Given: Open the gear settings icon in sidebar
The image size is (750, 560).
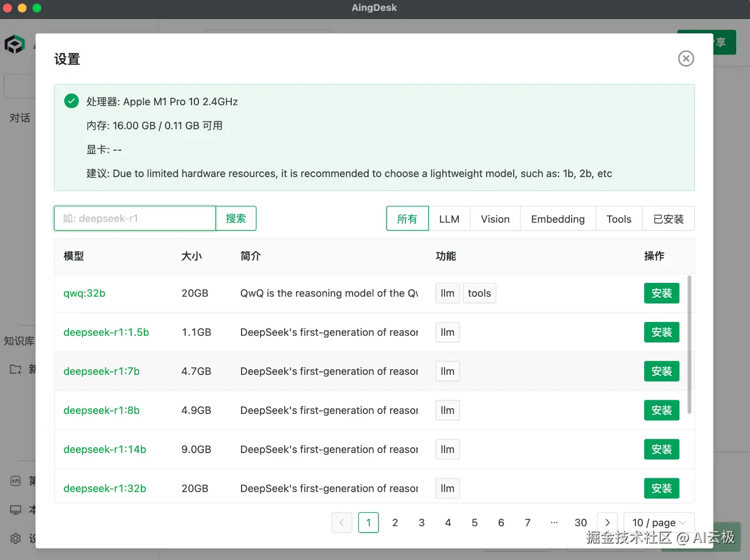Looking at the screenshot, I should pyautogui.click(x=16, y=539).
